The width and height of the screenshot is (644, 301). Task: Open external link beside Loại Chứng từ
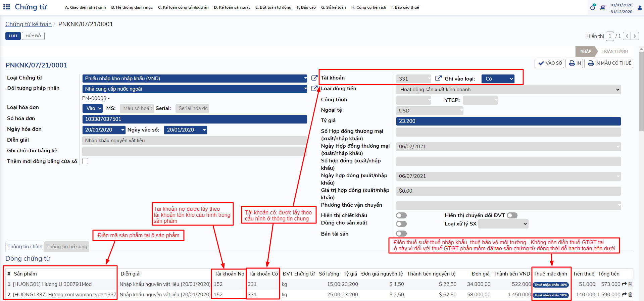[314, 78]
